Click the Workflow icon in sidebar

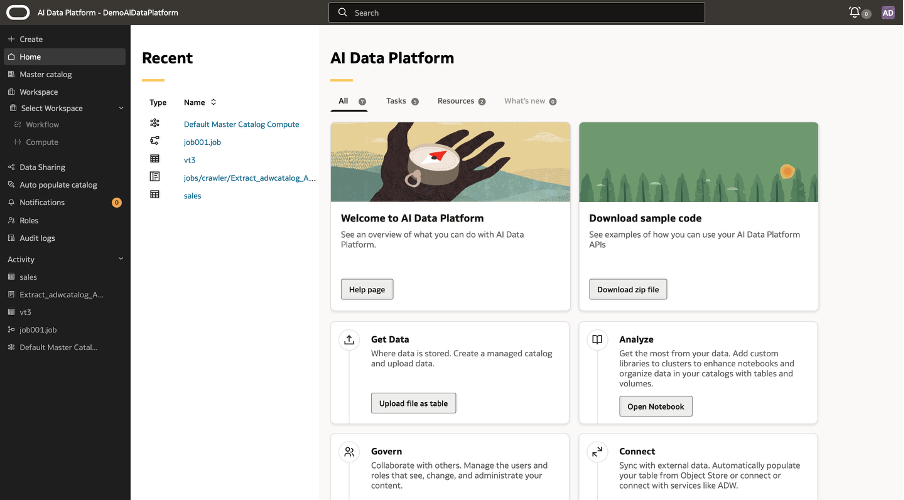17,125
